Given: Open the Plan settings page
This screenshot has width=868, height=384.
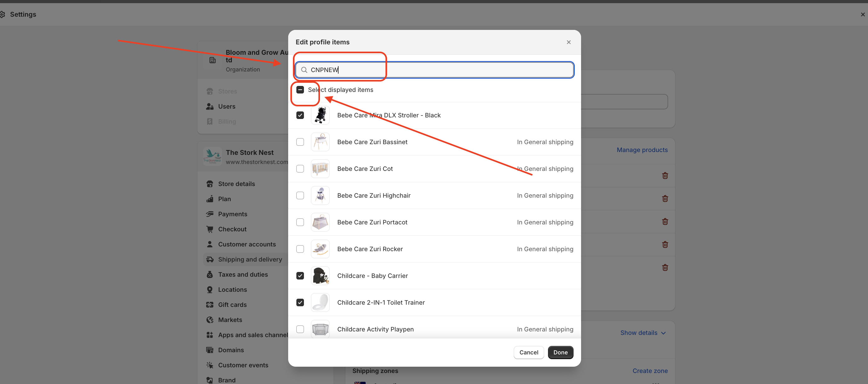Looking at the screenshot, I should pos(225,199).
